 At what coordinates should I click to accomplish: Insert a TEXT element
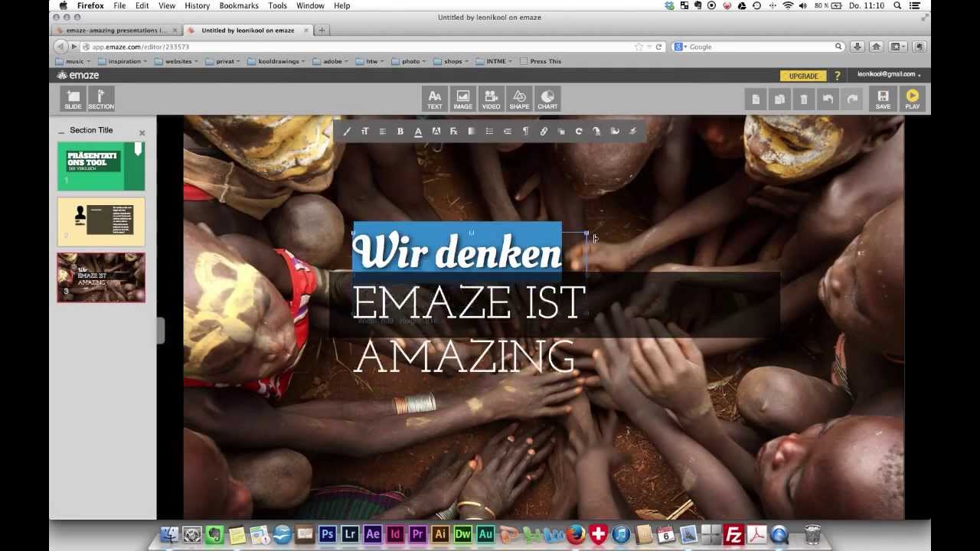(x=434, y=98)
